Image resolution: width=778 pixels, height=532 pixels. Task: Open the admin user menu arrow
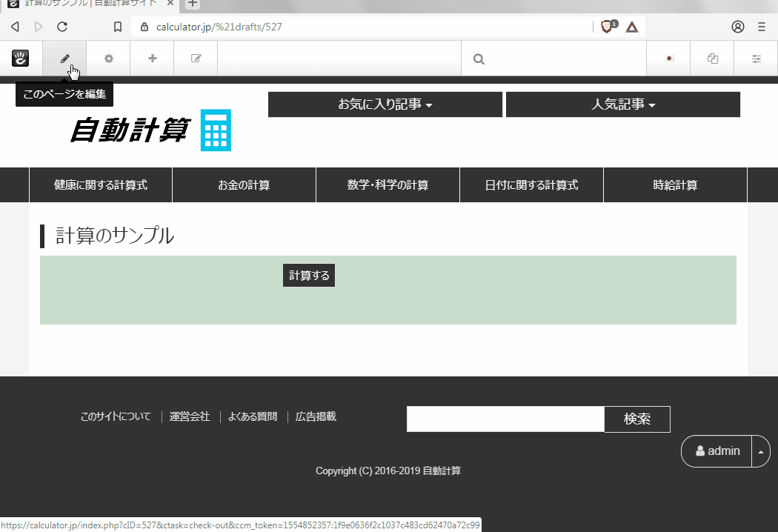761,451
